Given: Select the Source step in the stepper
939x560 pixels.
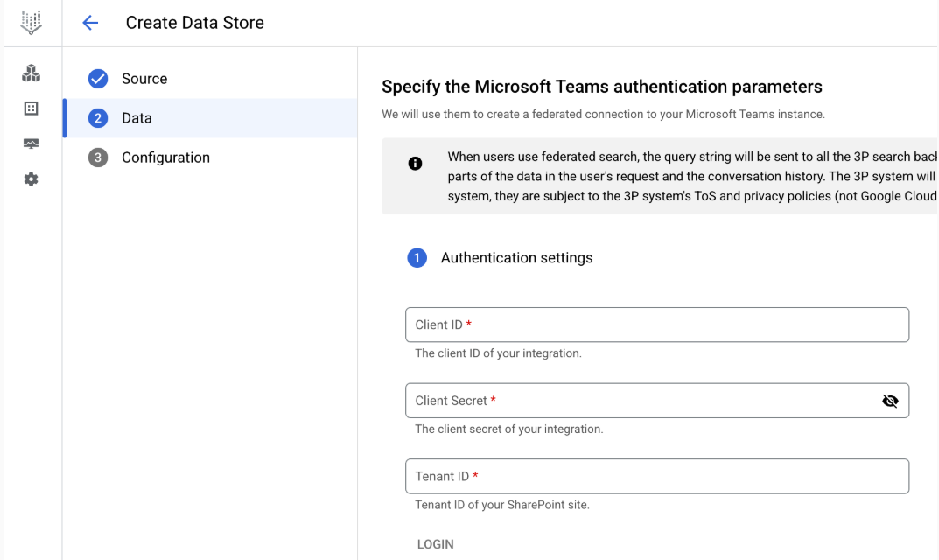Looking at the screenshot, I should click(144, 78).
